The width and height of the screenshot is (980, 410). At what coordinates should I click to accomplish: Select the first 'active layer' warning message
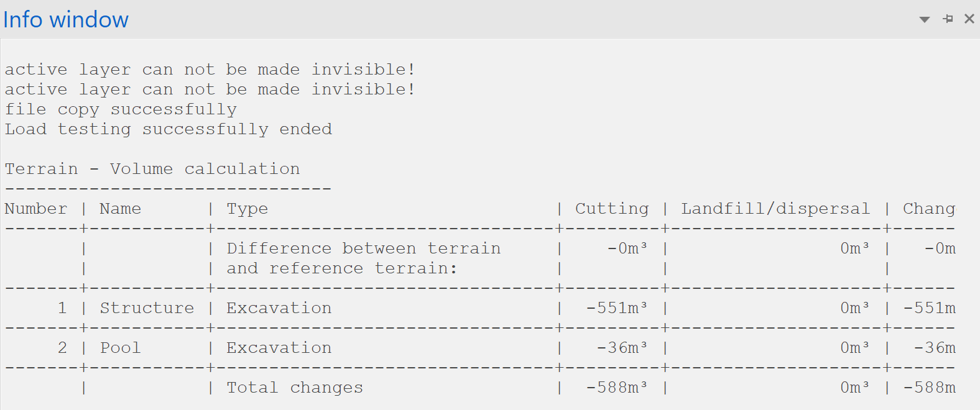pyautogui.click(x=210, y=69)
